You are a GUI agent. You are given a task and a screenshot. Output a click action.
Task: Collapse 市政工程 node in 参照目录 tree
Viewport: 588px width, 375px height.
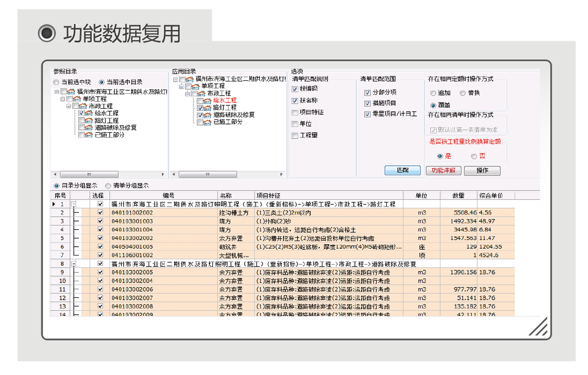point(69,106)
